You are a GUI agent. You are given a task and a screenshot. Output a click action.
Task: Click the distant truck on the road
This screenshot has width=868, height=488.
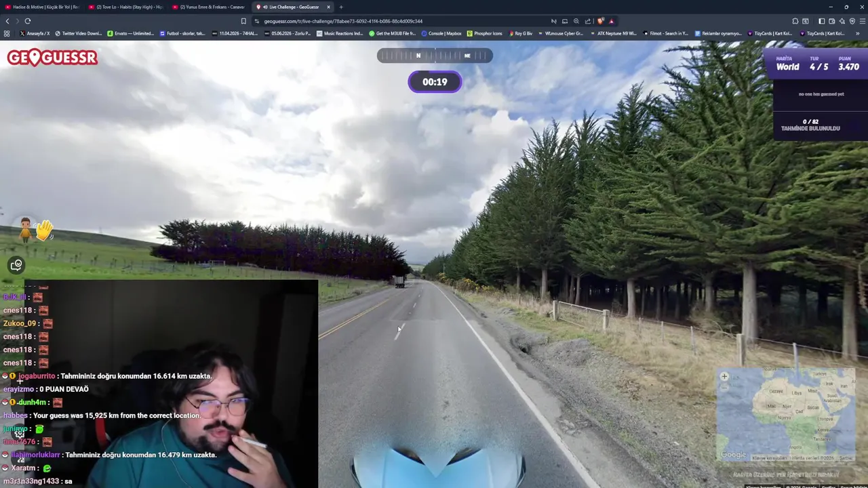pyautogui.click(x=399, y=281)
